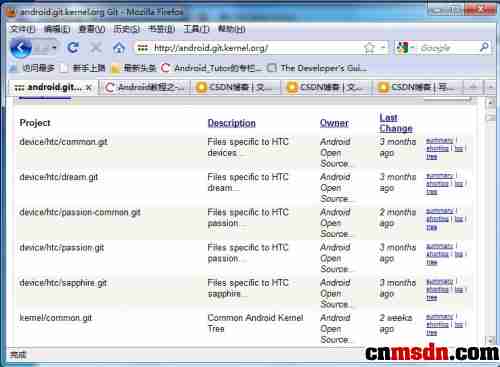Open the 最新头条 feed bookmark
The image size is (500, 367).
click(134, 68)
